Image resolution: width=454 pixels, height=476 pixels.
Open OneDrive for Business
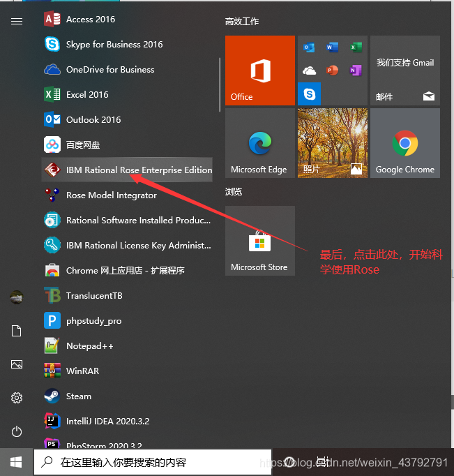127,70
